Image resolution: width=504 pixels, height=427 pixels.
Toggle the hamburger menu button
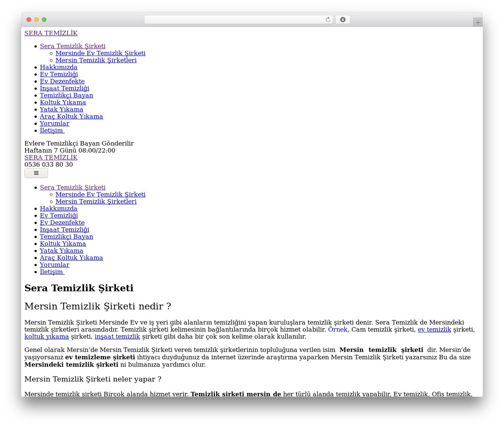[36, 173]
